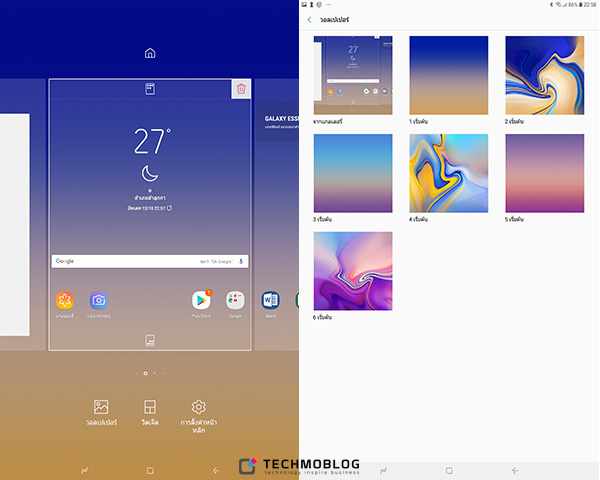The height and width of the screenshot is (480, 600).
Task: Go back from the wallpaper screen
Action: point(309,20)
